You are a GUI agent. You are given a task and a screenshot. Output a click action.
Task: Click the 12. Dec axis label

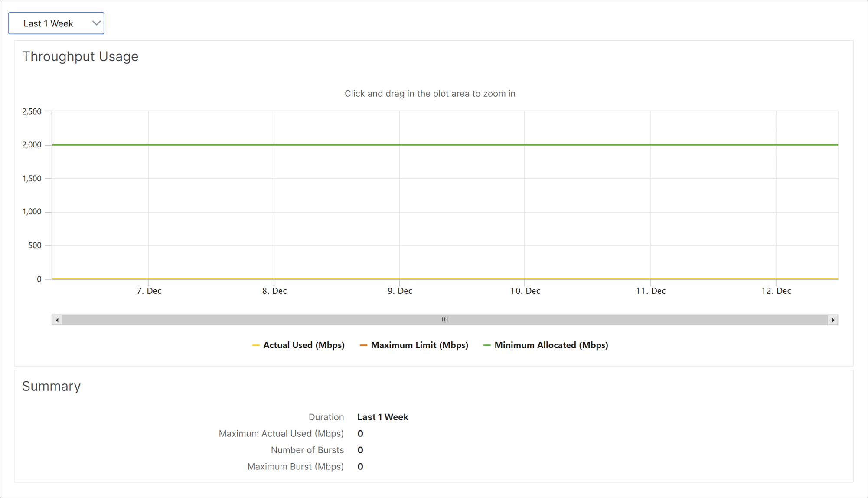point(776,291)
